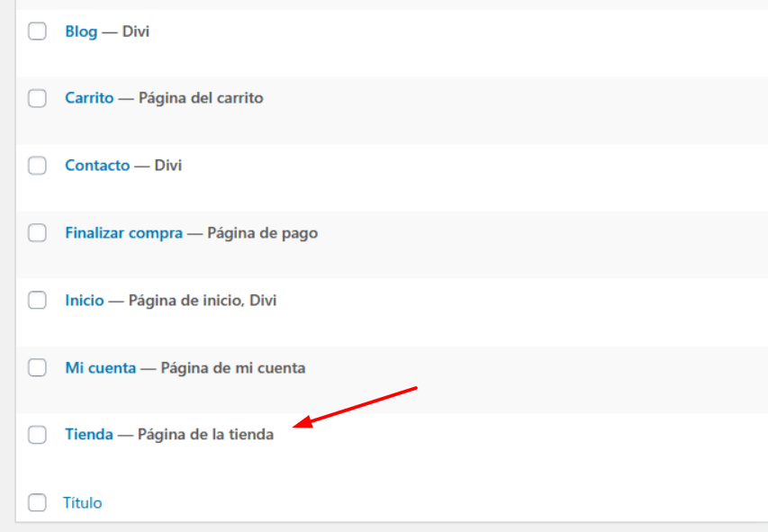Viewport: 768px width, 532px height.
Task: Select the Carrito row checkbox
Action: [x=37, y=98]
